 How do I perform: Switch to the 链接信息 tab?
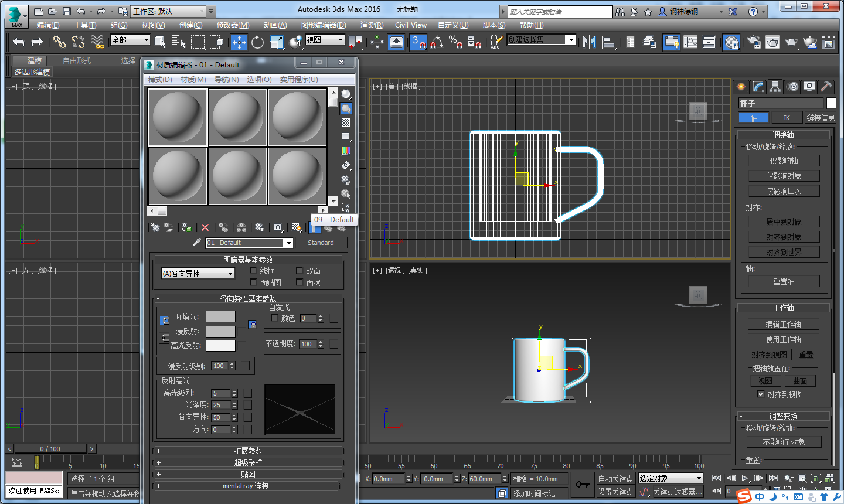coord(820,118)
